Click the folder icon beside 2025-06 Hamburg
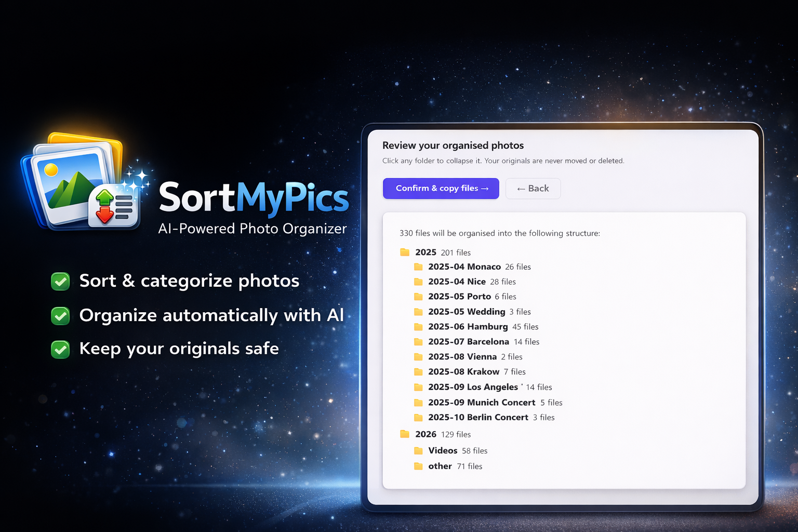The image size is (798, 532). pos(419,327)
